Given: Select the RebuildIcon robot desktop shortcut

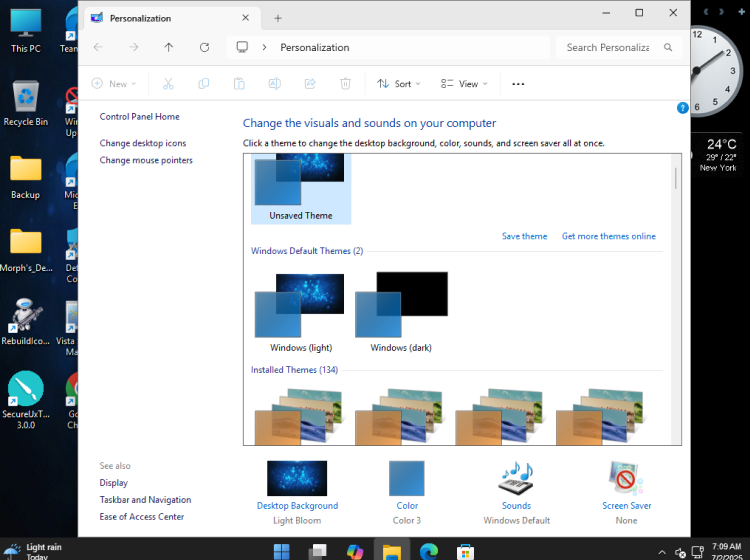Looking at the screenshot, I should point(26,321).
